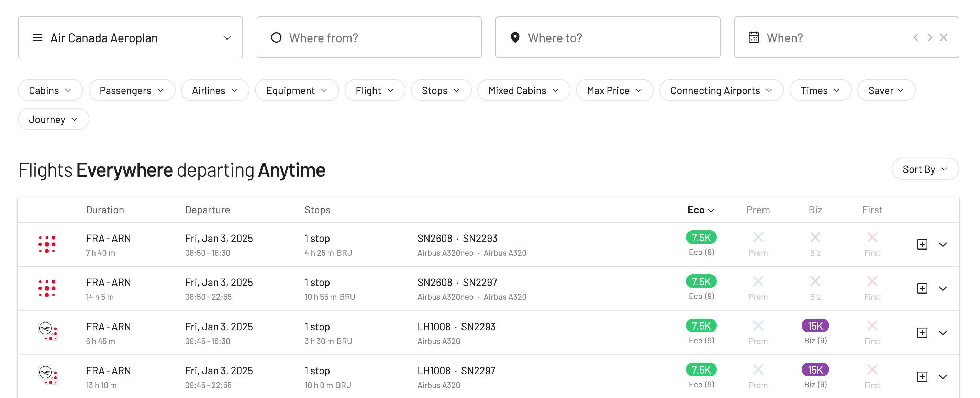980x398 pixels.
Task: Open the Times filter dropdown
Action: point(820,90)
